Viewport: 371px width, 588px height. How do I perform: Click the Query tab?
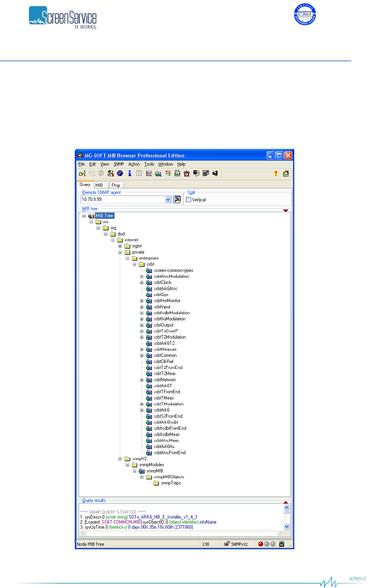coord(85,185)
